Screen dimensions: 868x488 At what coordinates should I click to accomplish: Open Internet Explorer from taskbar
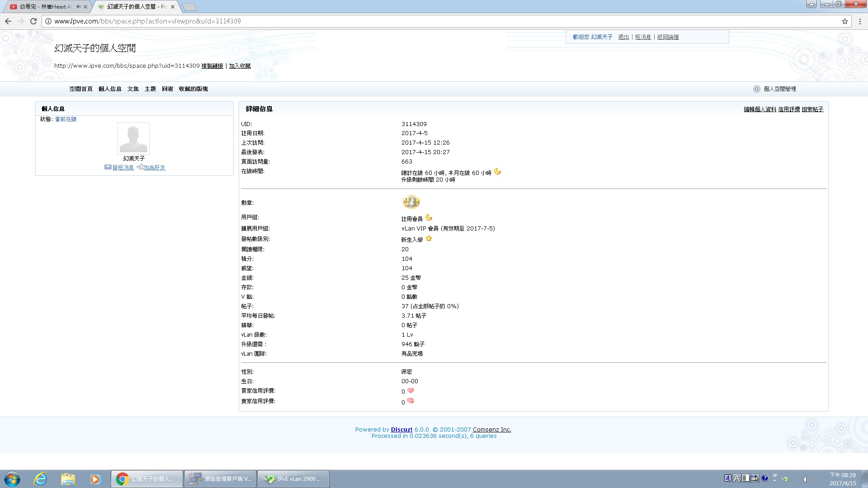point(41,479)
